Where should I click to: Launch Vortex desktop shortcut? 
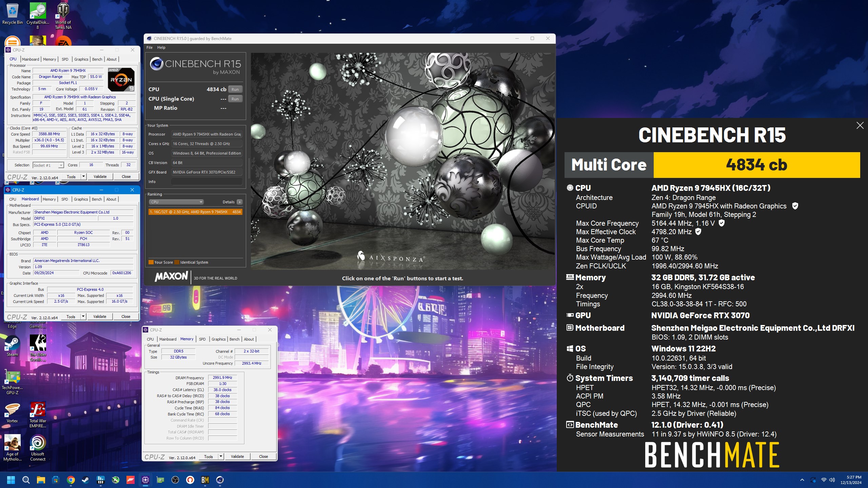pos(12,412)
